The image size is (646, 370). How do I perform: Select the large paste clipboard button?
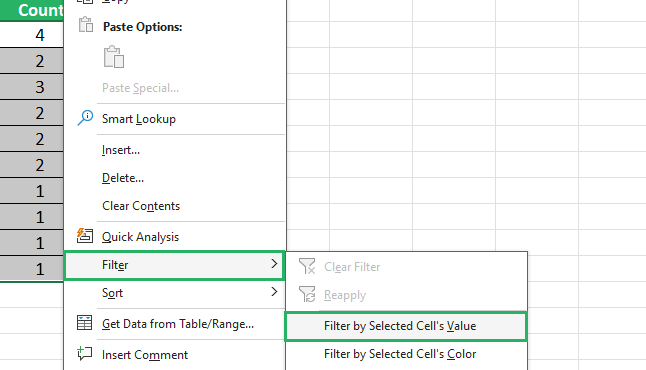point(114,57)
